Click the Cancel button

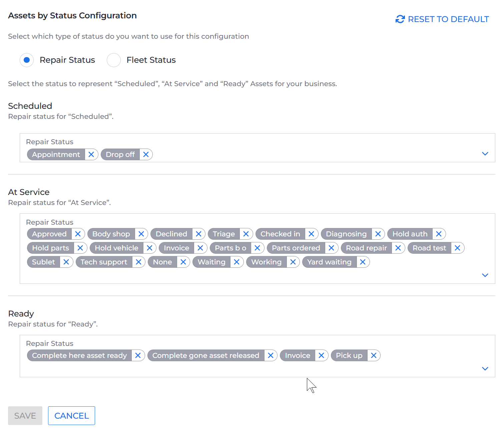[71, 416]
